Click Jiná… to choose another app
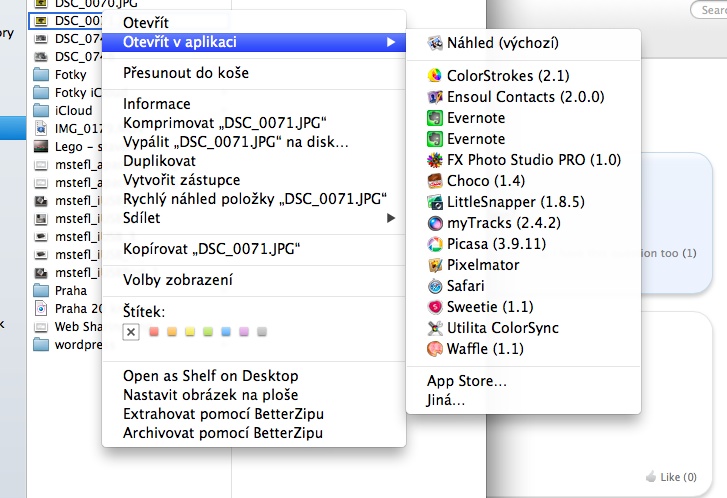 click(x=446, y=400)
